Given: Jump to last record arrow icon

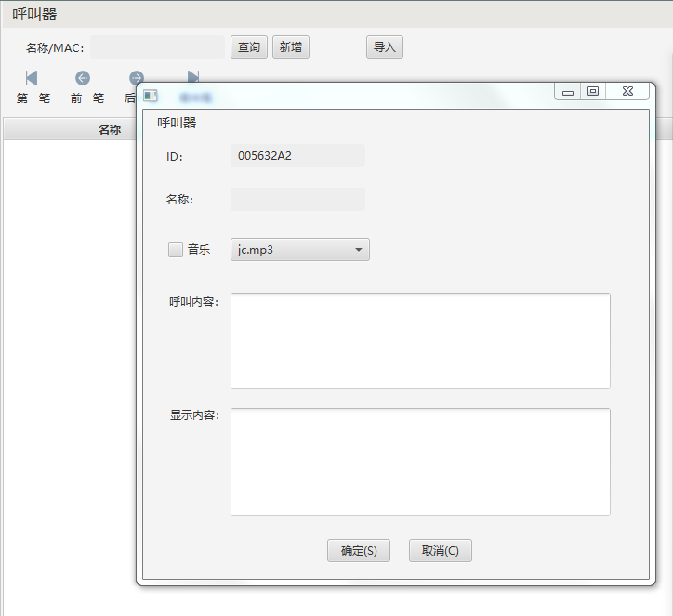Looking at the screenshot, I should (192, 75).
